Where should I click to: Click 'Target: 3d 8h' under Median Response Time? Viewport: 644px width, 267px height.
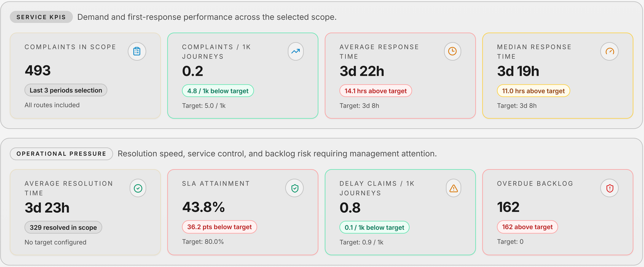(517, 106)
